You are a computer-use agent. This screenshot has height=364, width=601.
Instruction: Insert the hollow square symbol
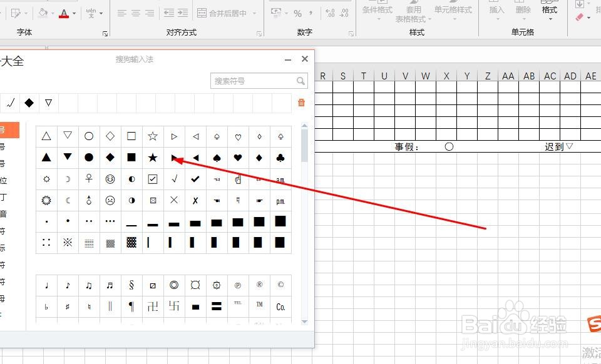[131, 136]
